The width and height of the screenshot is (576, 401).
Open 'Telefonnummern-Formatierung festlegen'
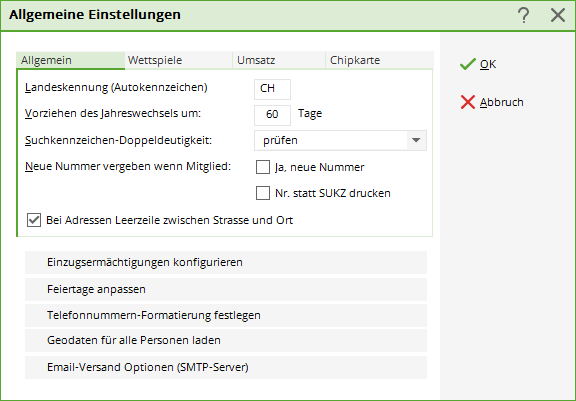[x=226, y=315]
